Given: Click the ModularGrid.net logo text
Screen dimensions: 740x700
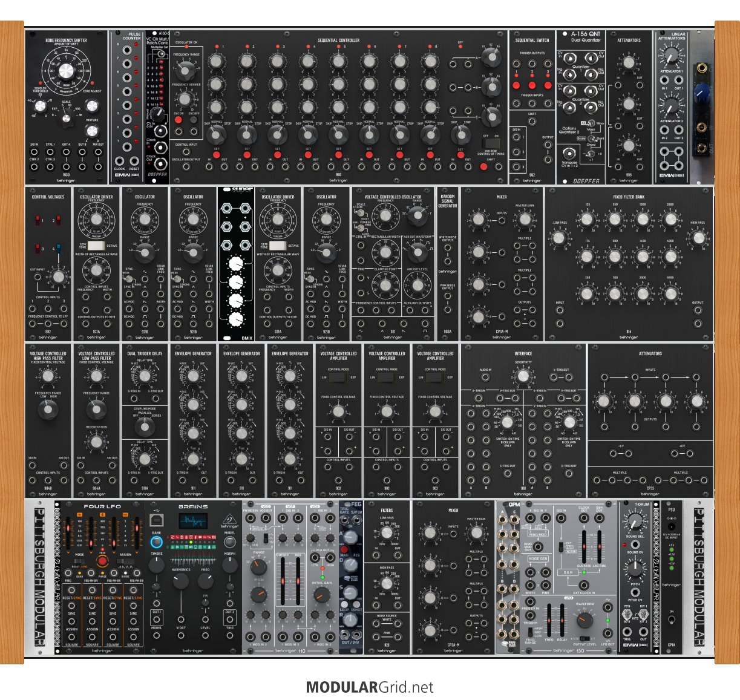Looking at the screenshot, I should [x=370, y=687].
